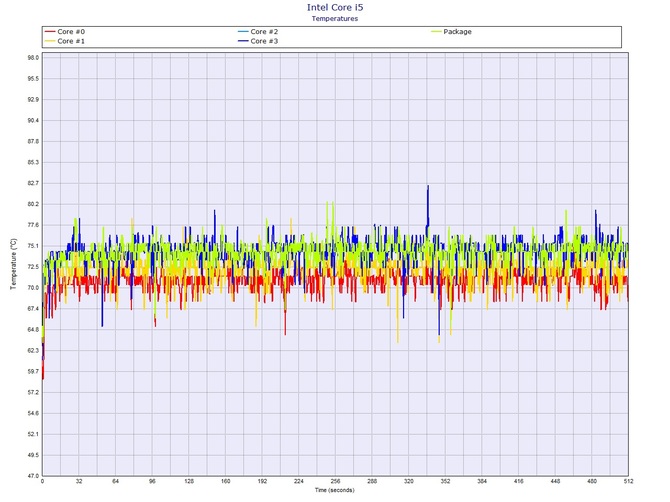This screenshot has height=502, width=670.
Task: Click the Core #3 legend entry
Action: (x=258, y=41)
